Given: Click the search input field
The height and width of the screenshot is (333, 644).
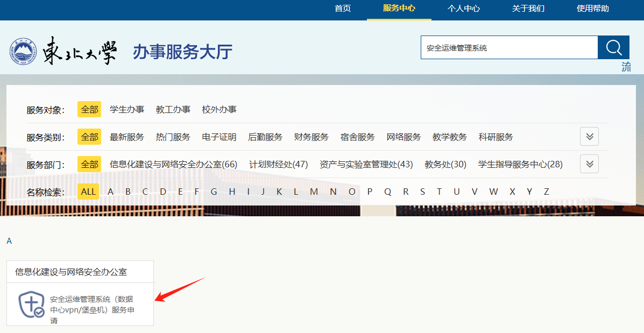Looking at the screenshot, I should pos(508,48).
